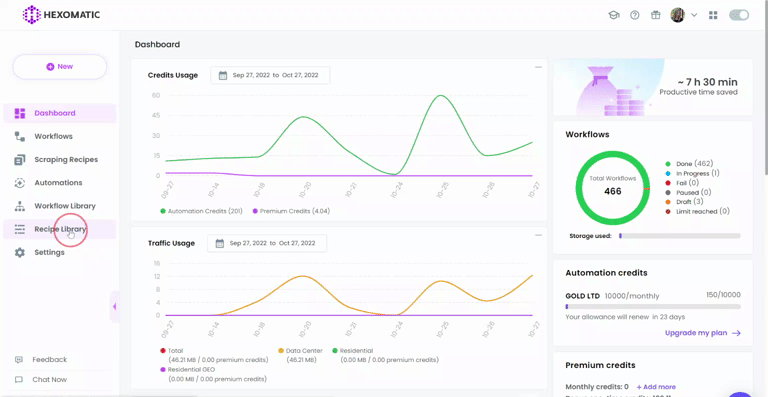
Task: Open the academy graduation cap icon
Action: tap(614, 15)
